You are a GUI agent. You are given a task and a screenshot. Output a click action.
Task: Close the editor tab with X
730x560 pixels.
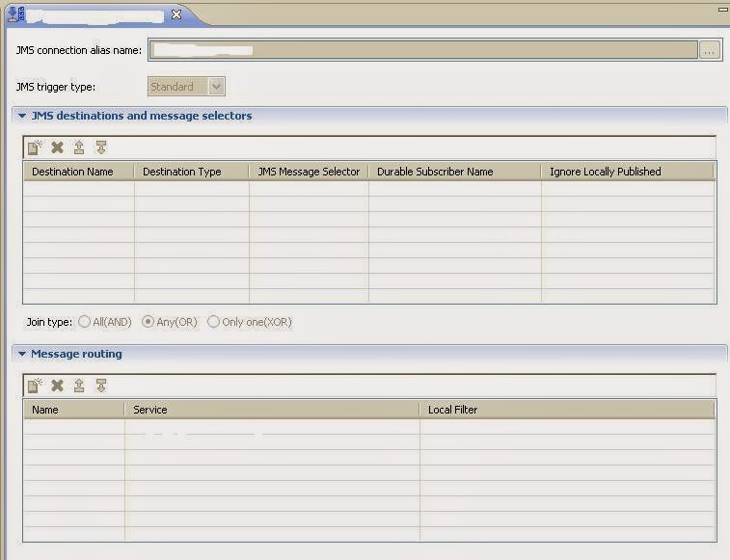(176, 14)
